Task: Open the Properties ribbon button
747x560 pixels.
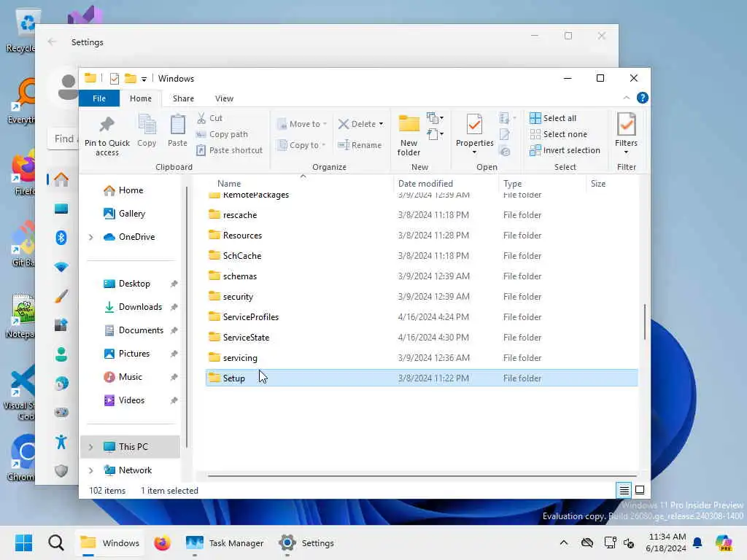Action: pyautogui.click(x=474, y=135)
